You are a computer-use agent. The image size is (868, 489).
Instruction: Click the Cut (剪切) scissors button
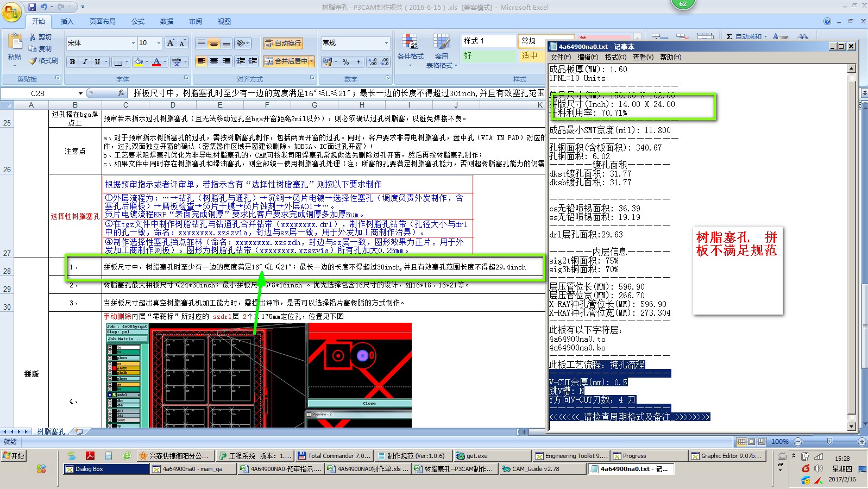(41, 37)
